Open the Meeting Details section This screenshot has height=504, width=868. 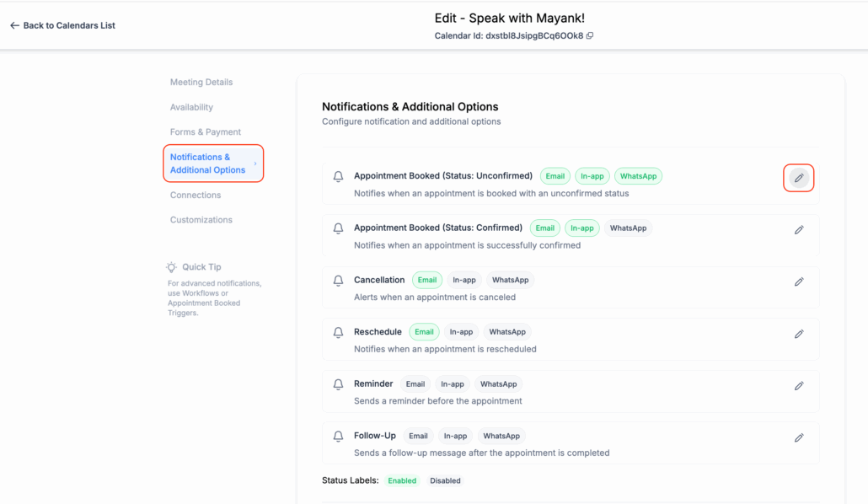(201, 82)
